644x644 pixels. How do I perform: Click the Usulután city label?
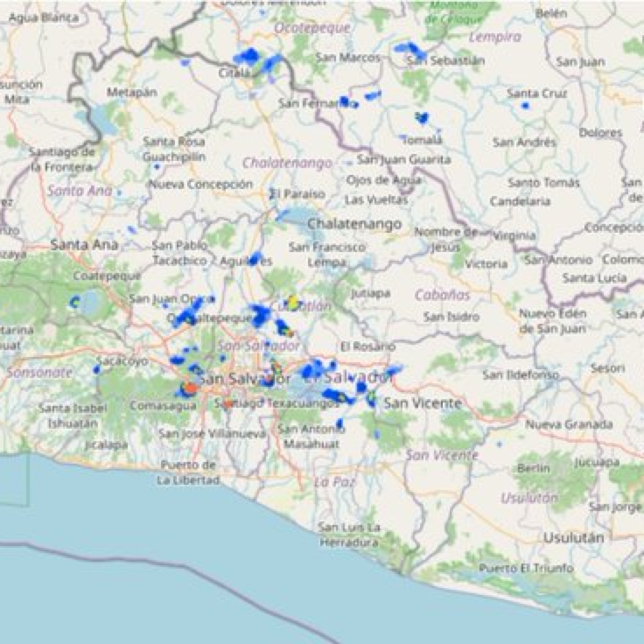point(574,538)
